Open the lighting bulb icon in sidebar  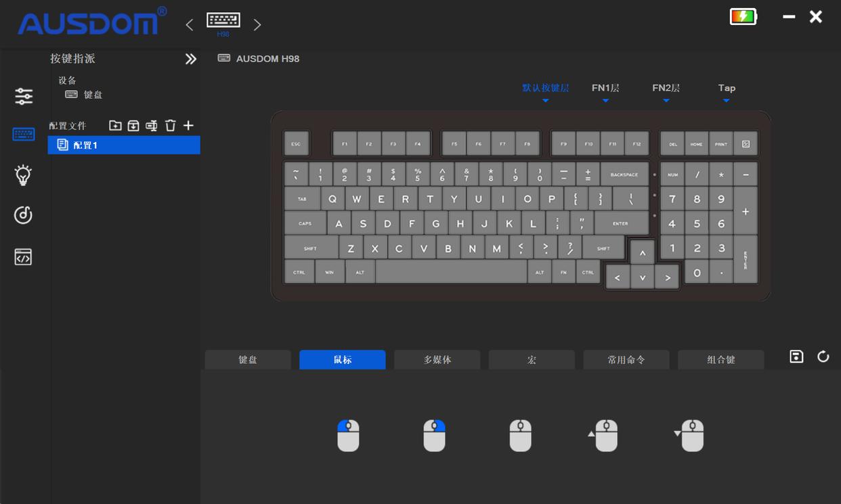point(24,175)
